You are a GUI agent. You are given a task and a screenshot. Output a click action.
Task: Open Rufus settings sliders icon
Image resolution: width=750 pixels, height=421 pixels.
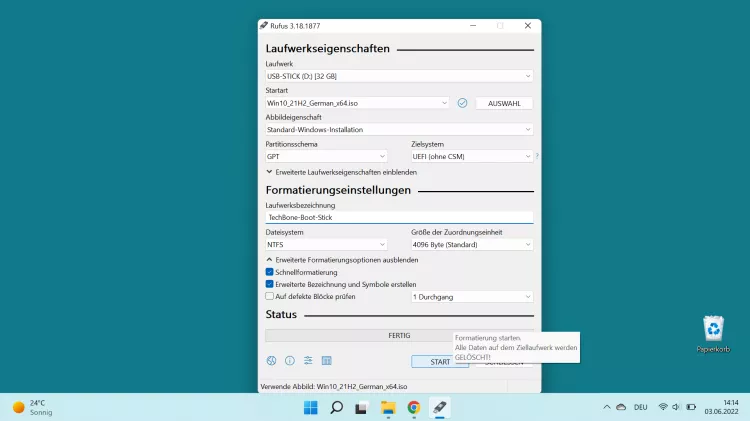(308, 361)
